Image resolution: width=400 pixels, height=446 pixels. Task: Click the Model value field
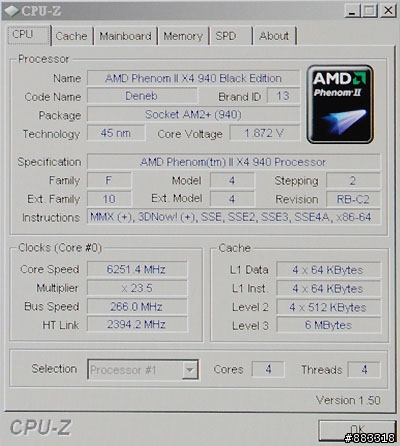click(x=232, y=181)
